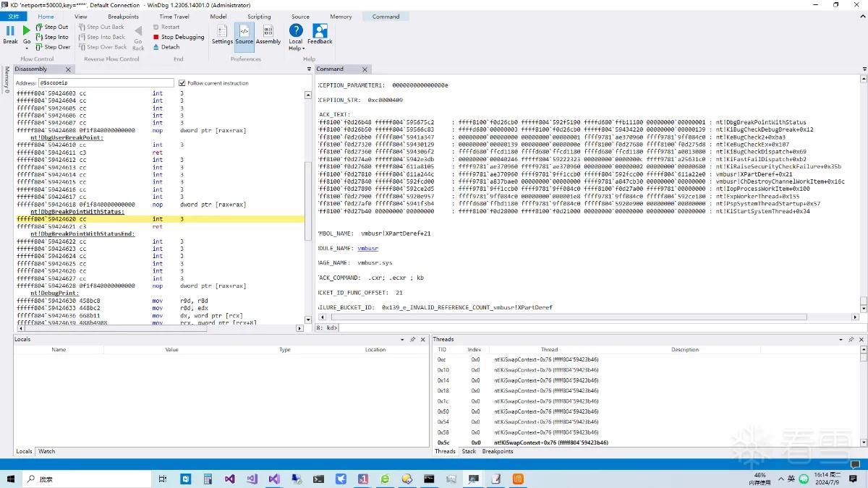Open Threads panel options dropdown arrow
The height and width of the screenshot is (488, 868).
pyautogui.click(x=842, y=339)
